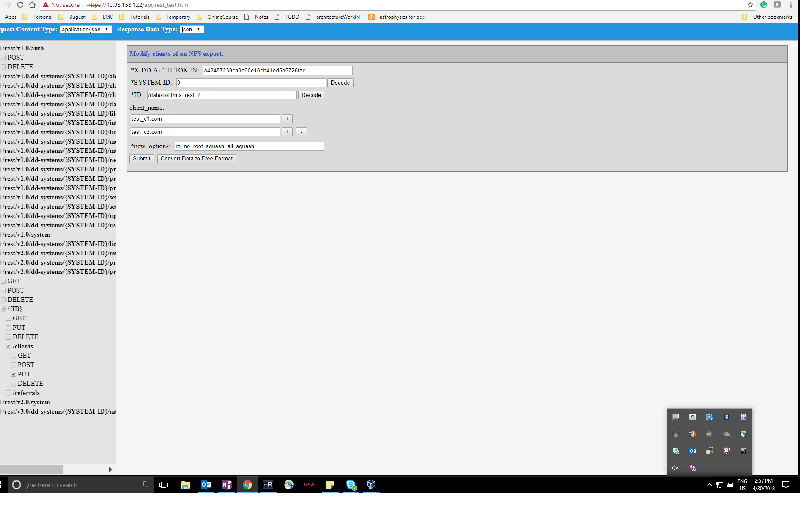Viewport: 812px width, 508px height.
Task: Click the SYSTEM-ID input field
Action: coord(251,83)
